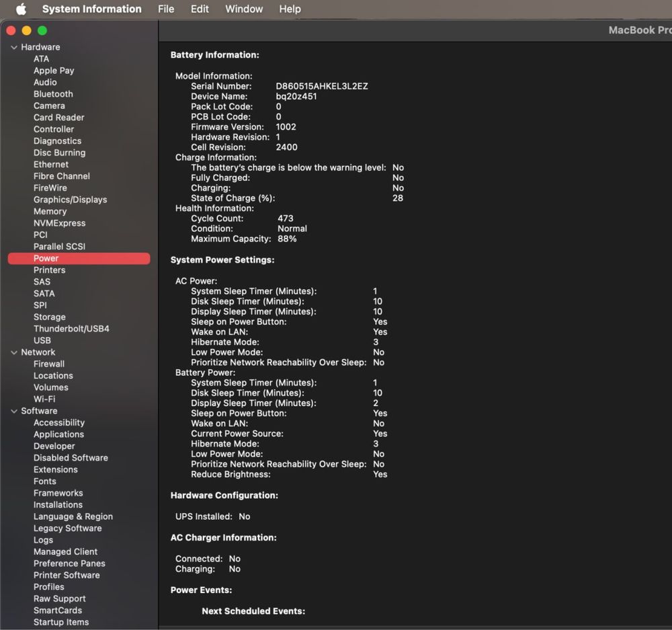Screen dimensions: 672x630
Task: Select Installations under Software
Action: pyautogui.click(x=58, y=504)
